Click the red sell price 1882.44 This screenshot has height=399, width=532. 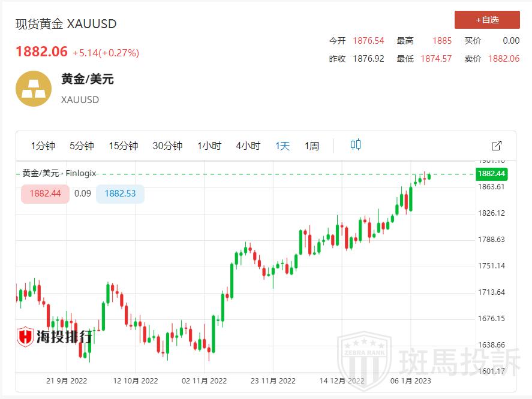coord(45,194)
